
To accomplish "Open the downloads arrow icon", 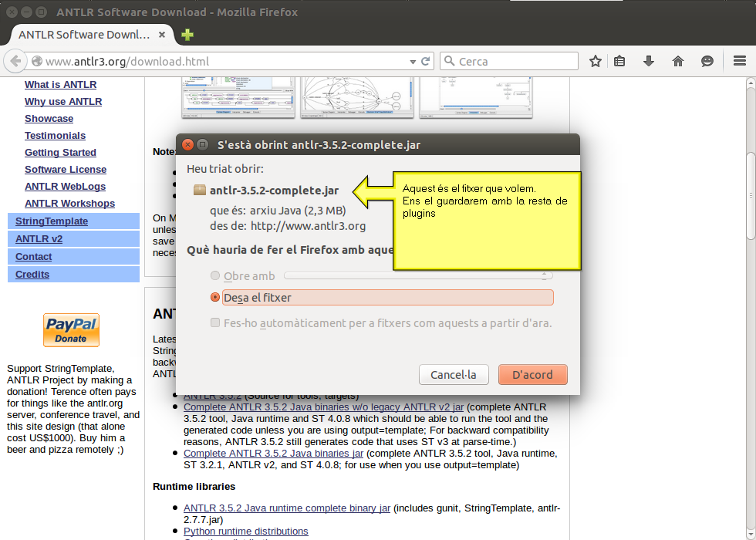I will coord(649,61).
